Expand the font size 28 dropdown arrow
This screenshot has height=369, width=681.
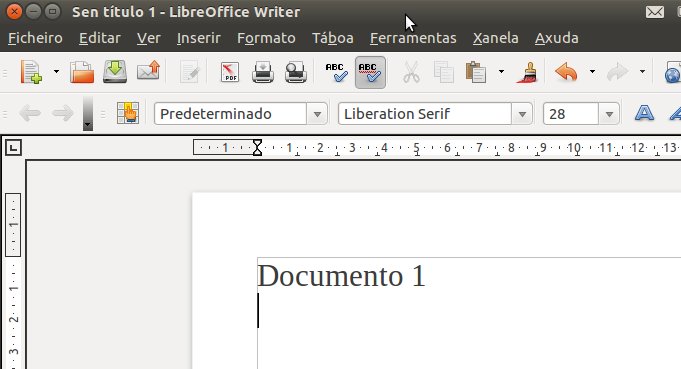coord(609,115)
